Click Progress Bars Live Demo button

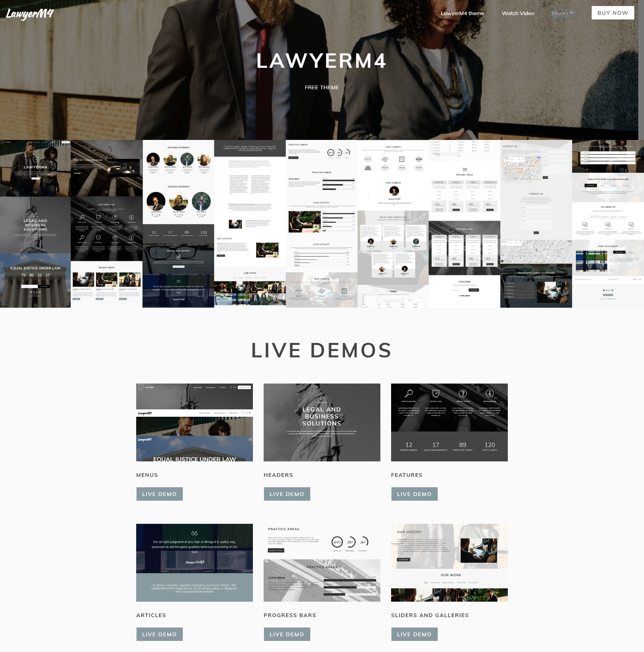(287, 634)
